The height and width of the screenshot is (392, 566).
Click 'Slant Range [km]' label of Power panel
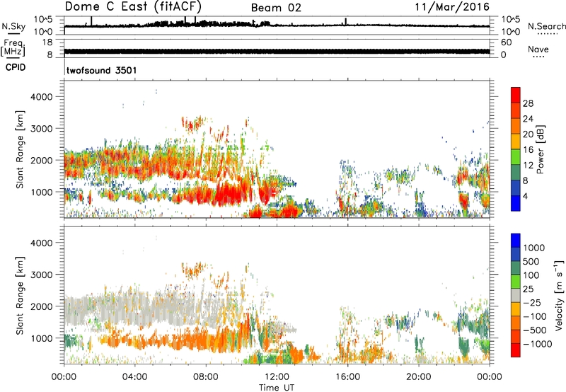tap(20, 149)
